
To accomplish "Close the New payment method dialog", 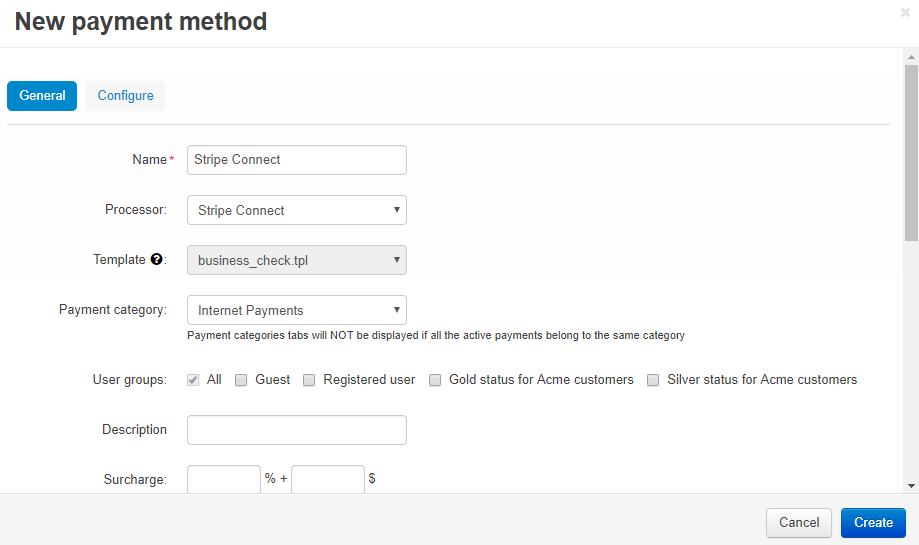I will (x=905, y=12).
